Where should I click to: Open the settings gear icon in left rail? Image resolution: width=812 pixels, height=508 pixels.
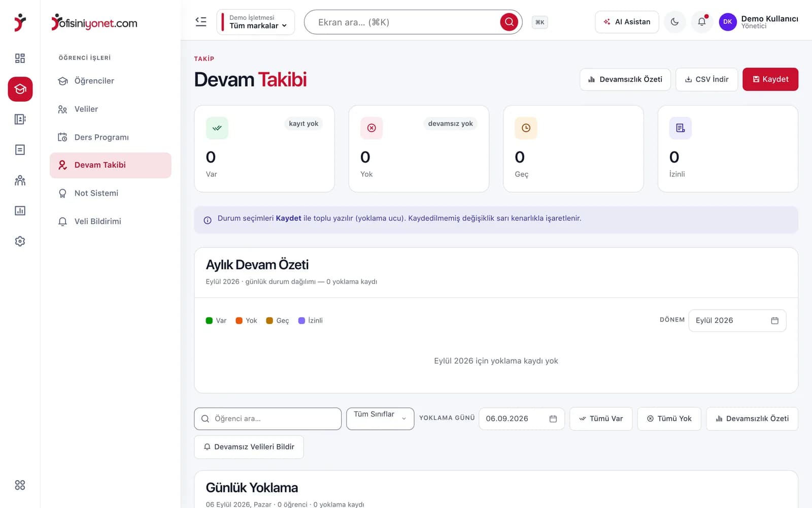20,241
